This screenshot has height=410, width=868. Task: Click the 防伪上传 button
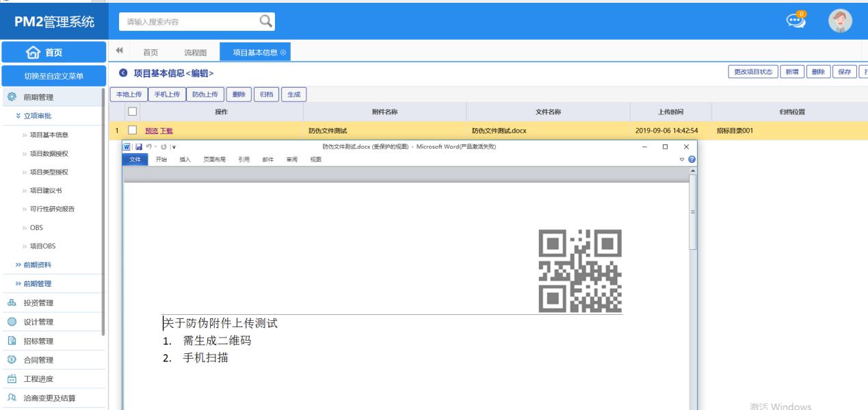(x=205, y=94)
